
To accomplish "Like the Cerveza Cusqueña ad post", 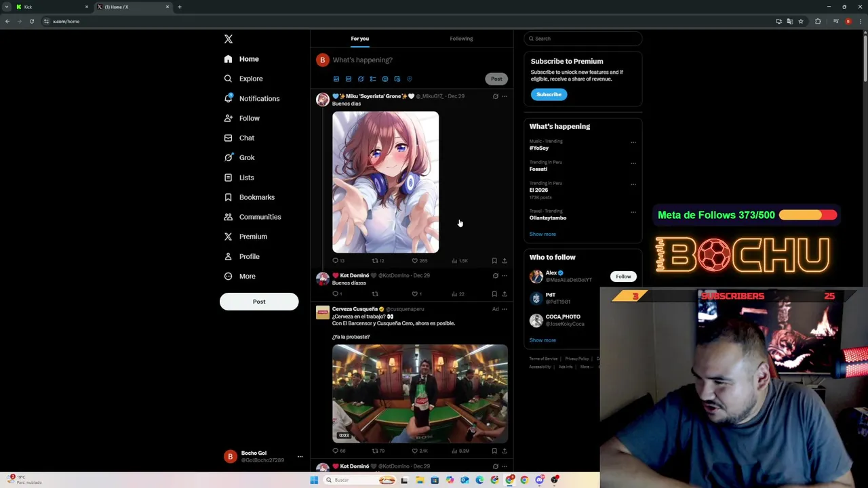I will 419,451.
